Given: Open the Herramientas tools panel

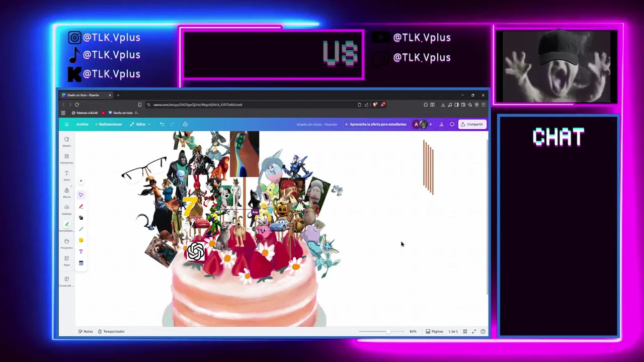Looking at the screenshot, I should tap(66, 226).
